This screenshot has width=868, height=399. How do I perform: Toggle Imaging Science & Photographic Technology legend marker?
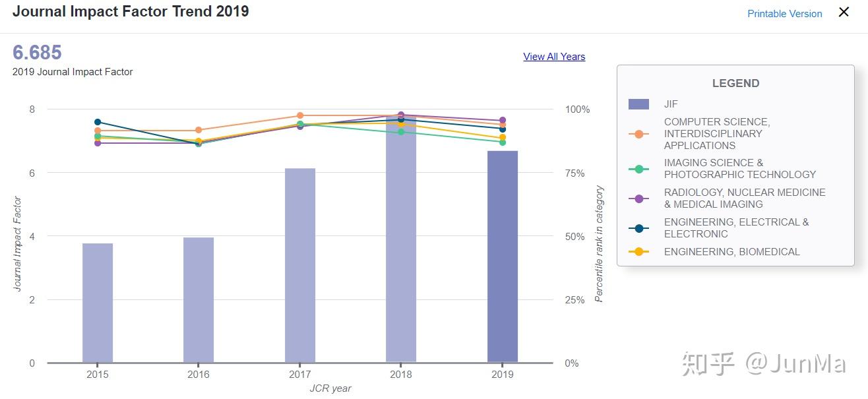pyautogui.click(x=638, y=169)
